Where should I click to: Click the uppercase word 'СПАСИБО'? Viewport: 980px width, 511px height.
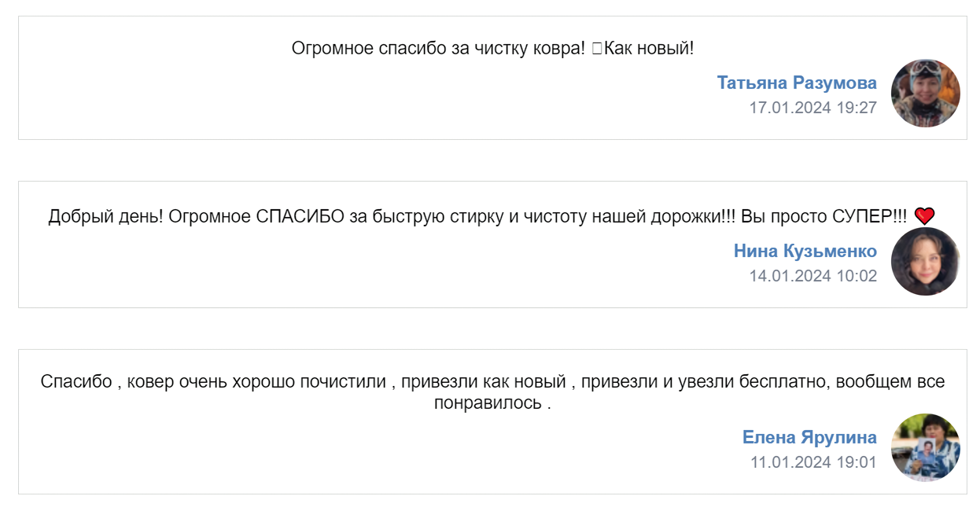300,216
